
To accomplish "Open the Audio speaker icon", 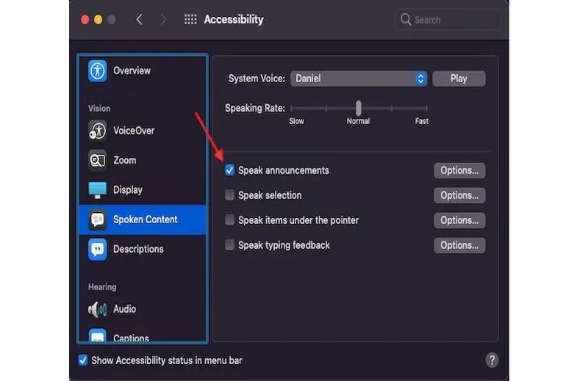I will [98, 309].
